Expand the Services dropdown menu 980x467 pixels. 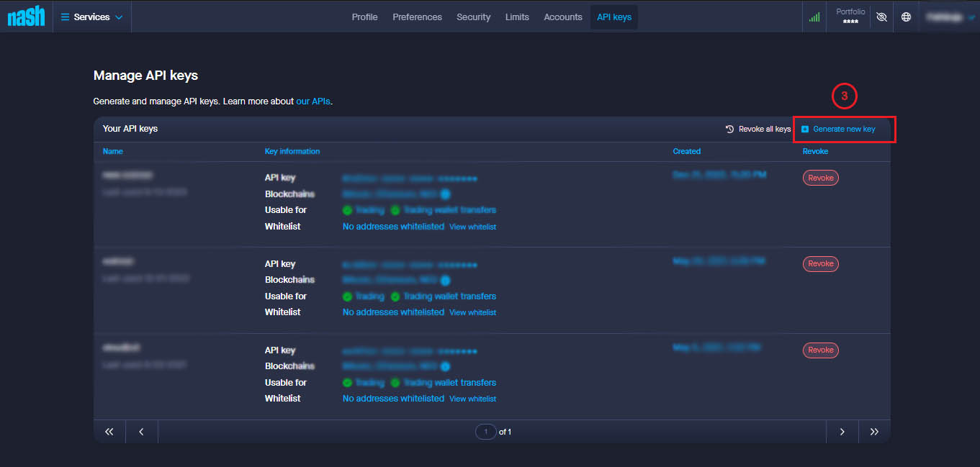click(91, 17)
